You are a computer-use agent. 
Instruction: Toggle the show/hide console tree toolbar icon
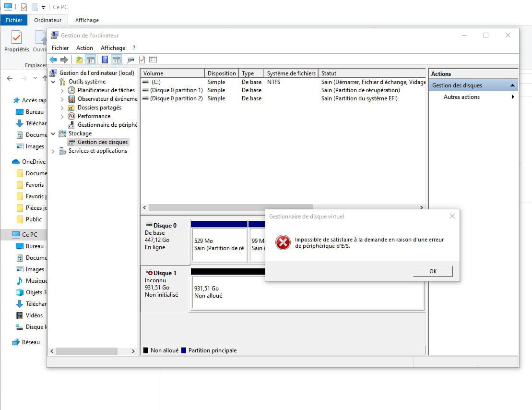pyautogui.click(x=90, y=60)
